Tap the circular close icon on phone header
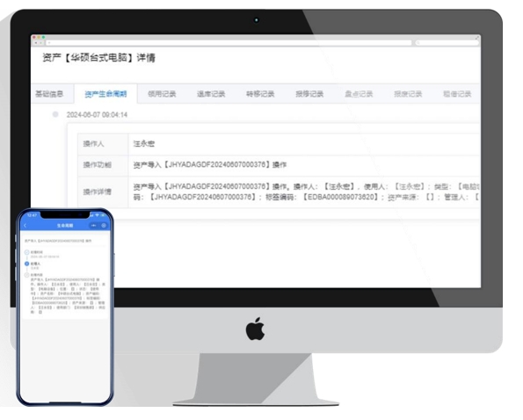Screen dimensions: 523x420 click(x=104, y=226)
